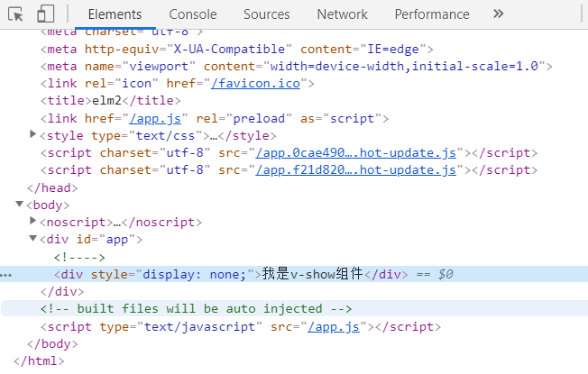588x374 pixels.
Task: Click the '我是v-show组件' text
Action: click(312, 274)
